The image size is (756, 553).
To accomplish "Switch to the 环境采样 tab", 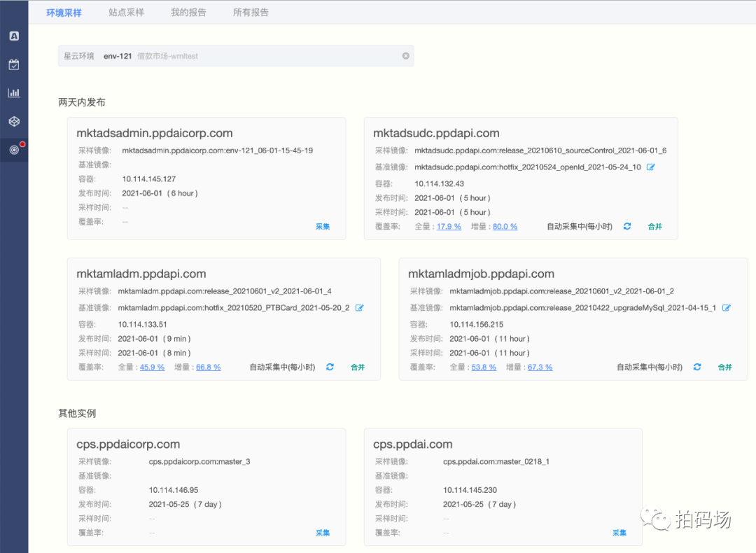I will coord(64,13).
